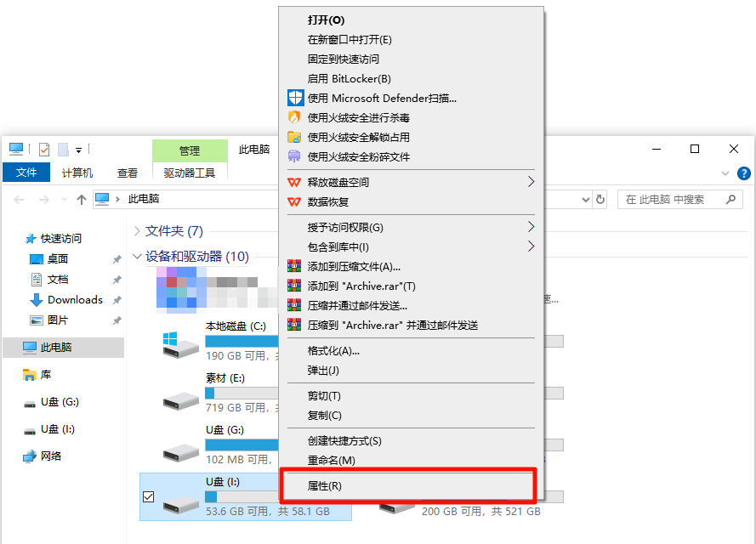Image resolution: width=756 pixels, height=544 pixels.
Task: Select 网络 in the navigation pane
Action: (51, 456)
